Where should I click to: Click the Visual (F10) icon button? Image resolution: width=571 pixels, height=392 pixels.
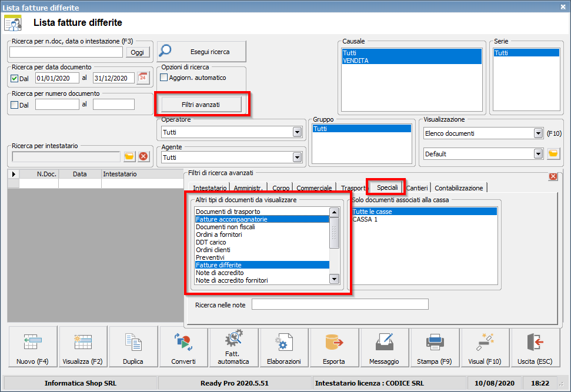[485, 347]
